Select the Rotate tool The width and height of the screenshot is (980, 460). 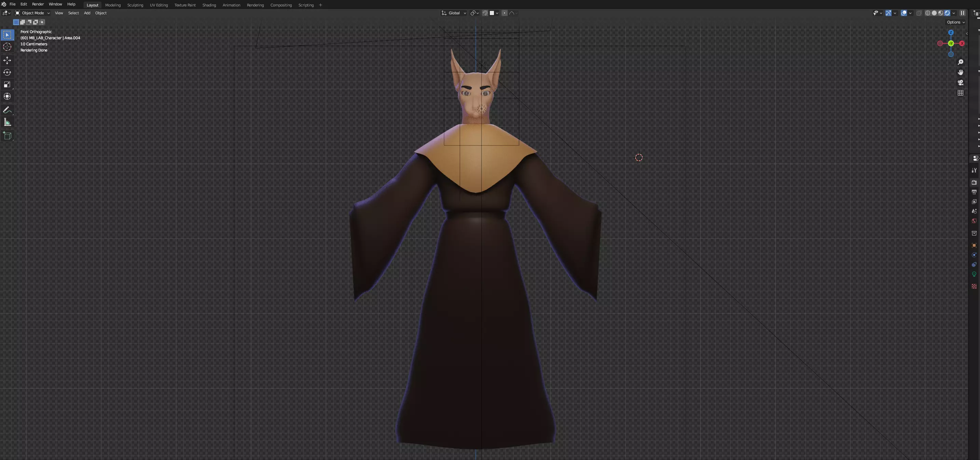point(7,72)
